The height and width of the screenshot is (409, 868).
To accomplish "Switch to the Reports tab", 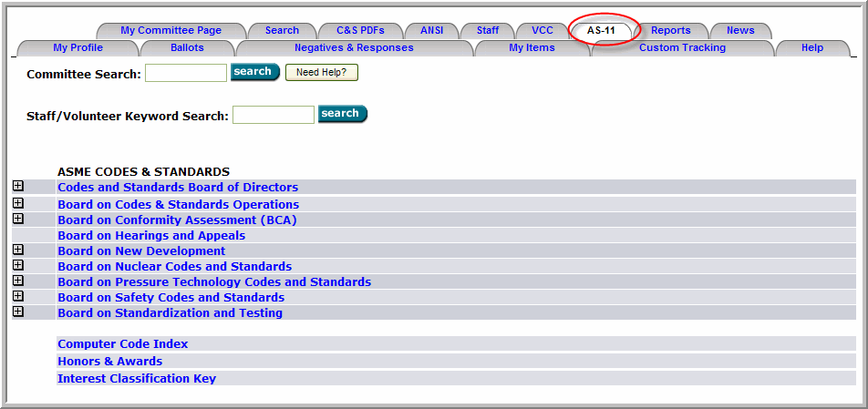I will click(x=670, y=31).
